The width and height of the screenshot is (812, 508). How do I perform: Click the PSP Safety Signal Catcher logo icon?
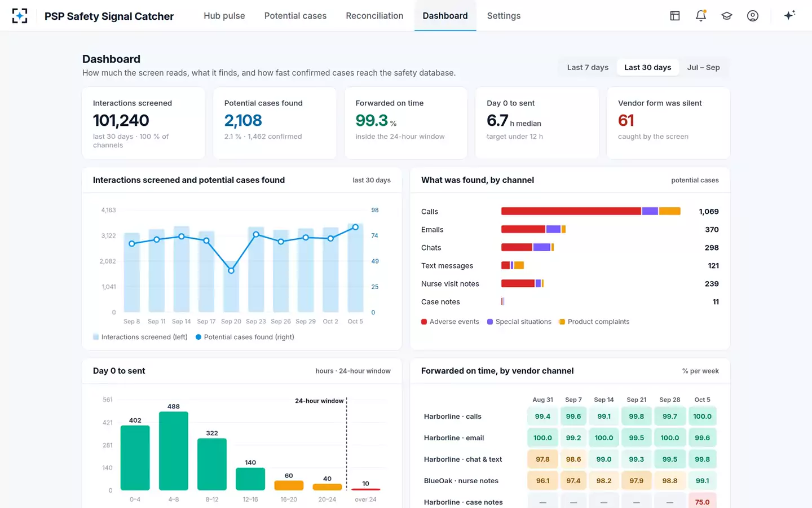[20, 16]
